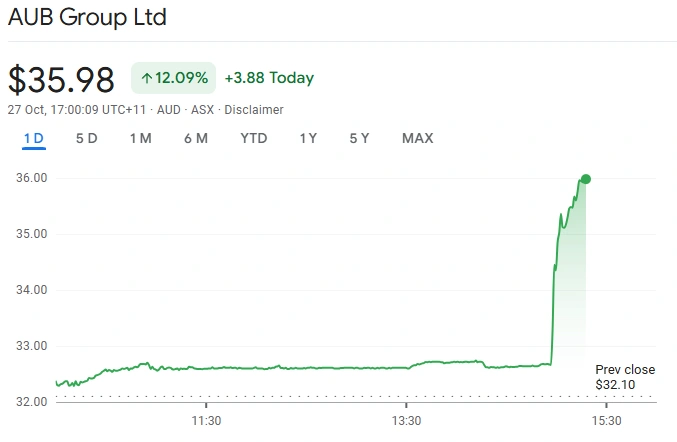Click the 11:30 time axis label
Image resolution: width=677 pixels, height=442 pixels.
(x=205, y=420)
